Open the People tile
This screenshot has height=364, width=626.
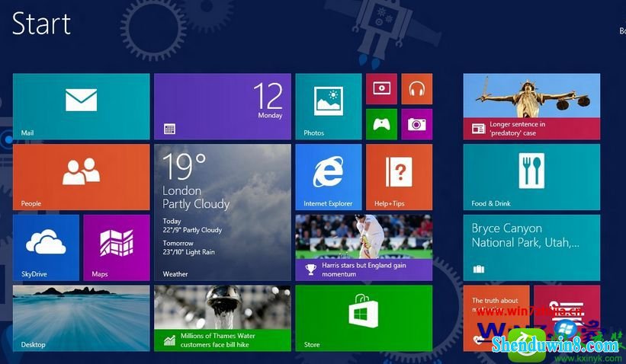(x=81, y=177)
